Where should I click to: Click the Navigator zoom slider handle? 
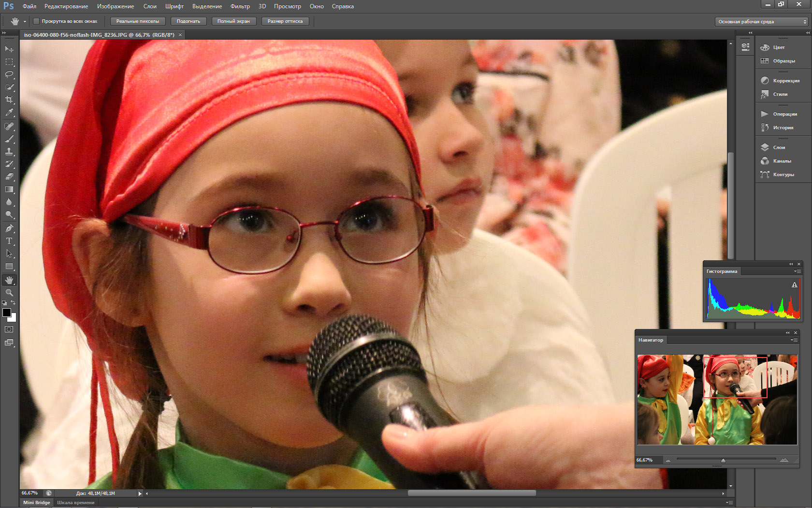pos(723,460)
